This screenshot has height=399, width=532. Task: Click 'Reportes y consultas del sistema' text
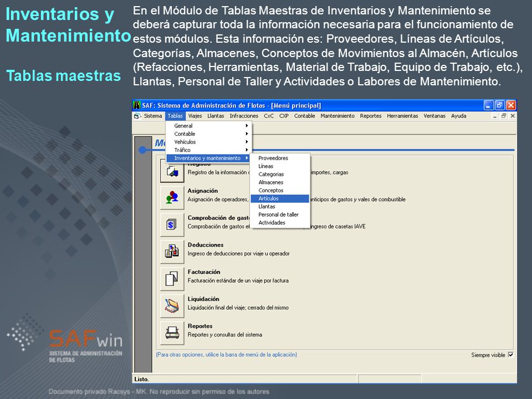[225, 335]
